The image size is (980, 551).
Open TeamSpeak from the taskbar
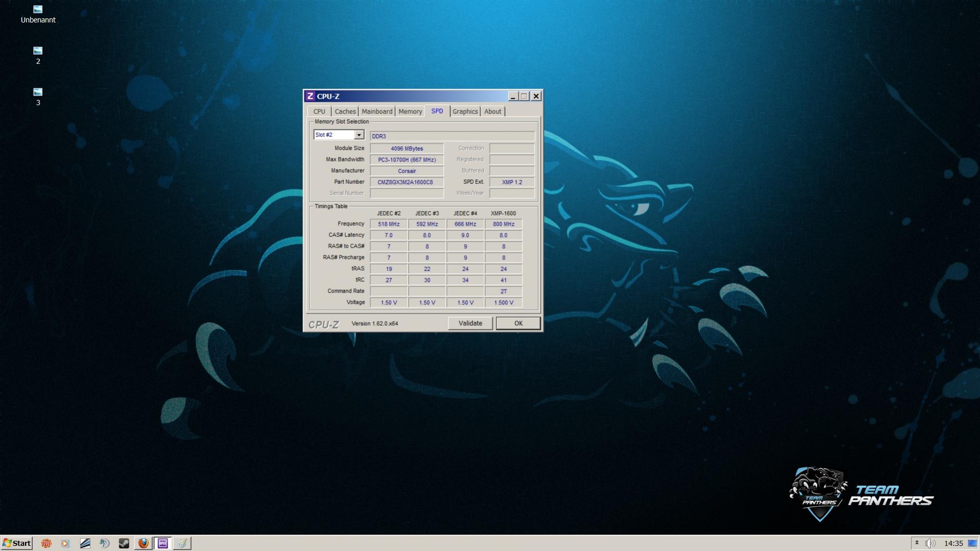[x=104, y=543]
